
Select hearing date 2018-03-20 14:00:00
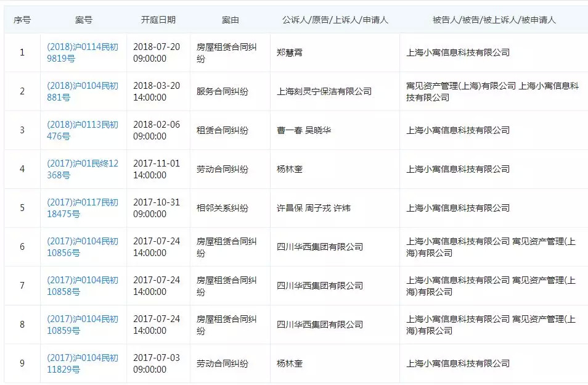[x=157, y=91]
